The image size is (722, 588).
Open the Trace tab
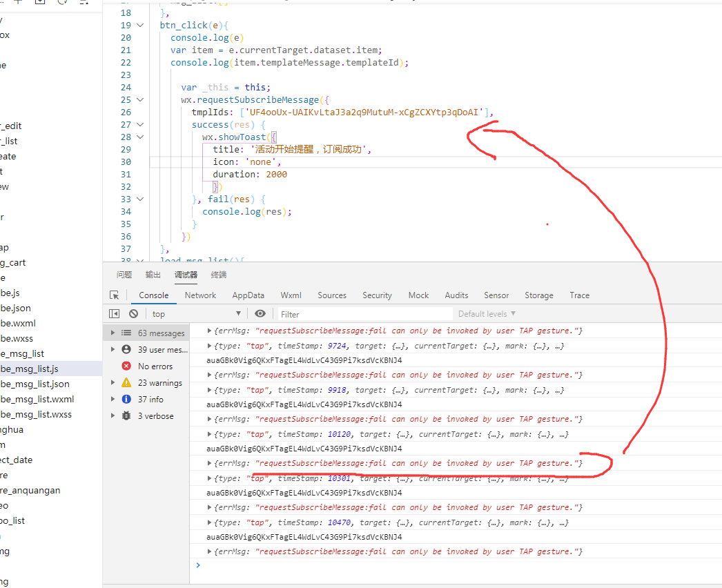pos(580,295)
